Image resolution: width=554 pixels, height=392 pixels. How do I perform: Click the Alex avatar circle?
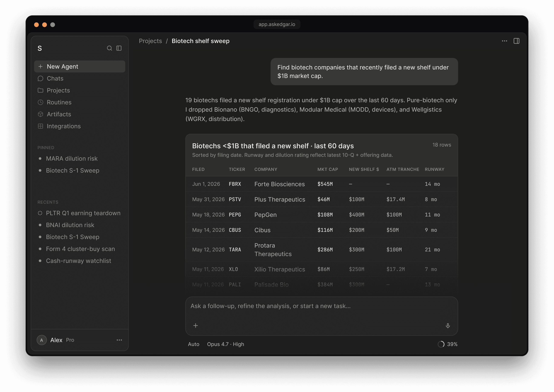(42, 340)
